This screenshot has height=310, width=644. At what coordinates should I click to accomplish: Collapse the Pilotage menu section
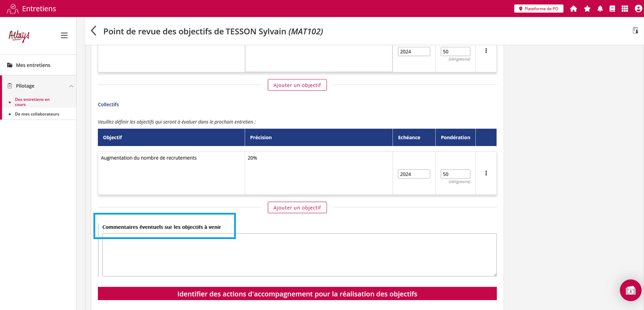[71, 86]
